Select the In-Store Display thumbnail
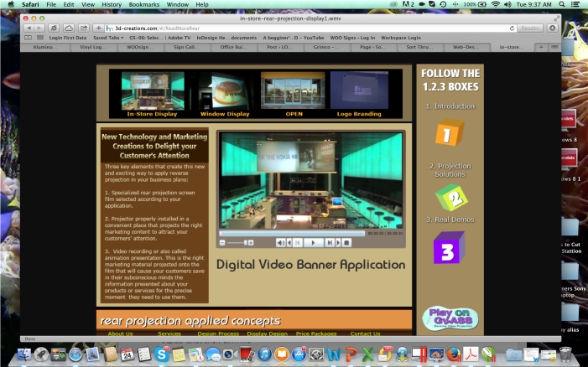The width and height of the screenshot is (588, 367). [x=153, y=90]
